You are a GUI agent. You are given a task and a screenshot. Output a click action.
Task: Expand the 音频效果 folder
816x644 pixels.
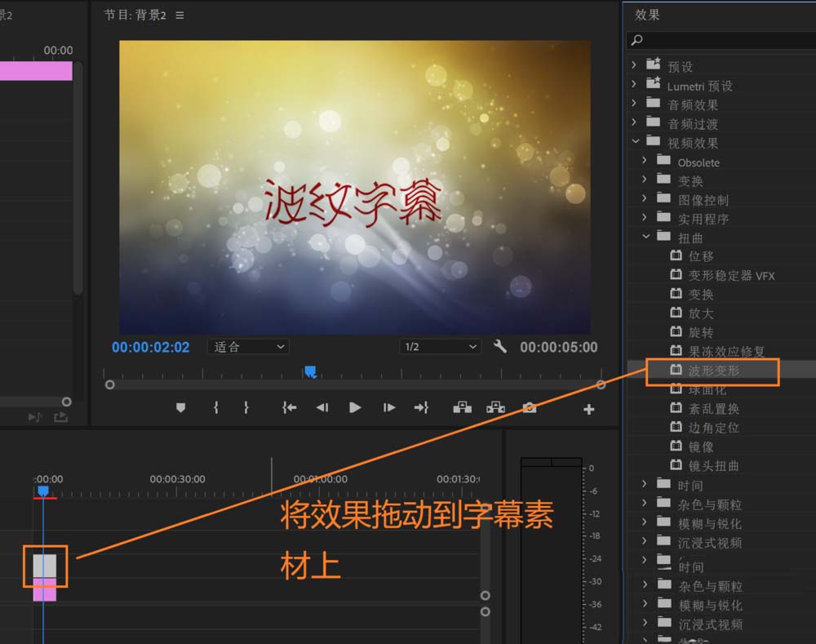click(x=635, y=104)
